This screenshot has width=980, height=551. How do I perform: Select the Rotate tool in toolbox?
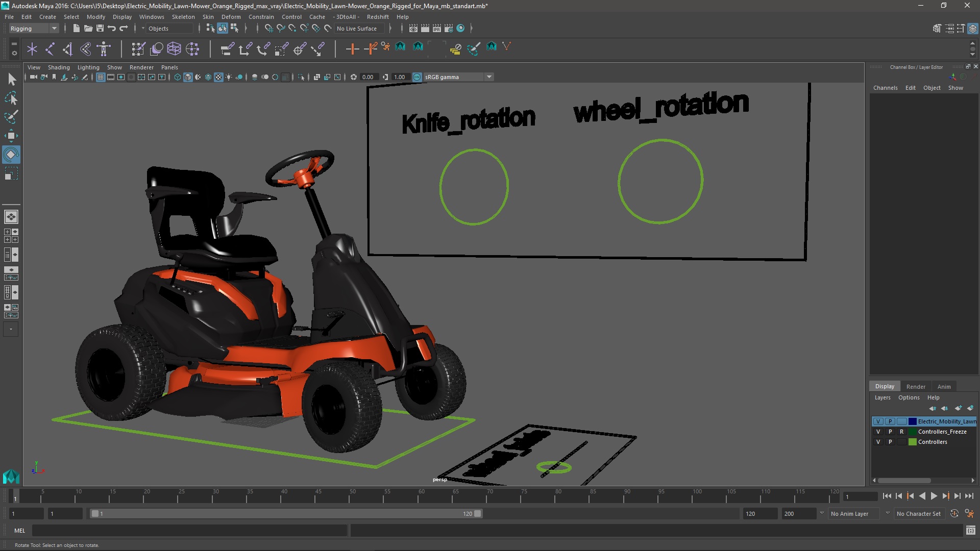click(x=11, y=155)
